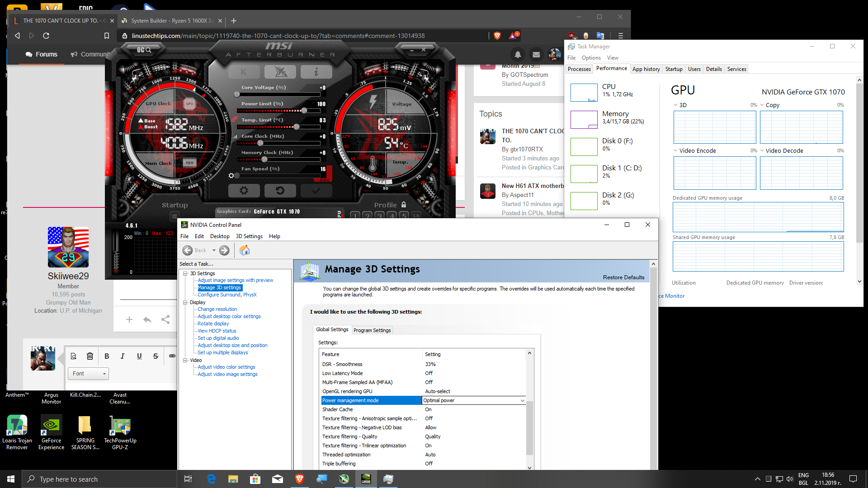Open the browser hamburger menu
This screenshot has height=488, width=868.
click(x=620, y=36)
